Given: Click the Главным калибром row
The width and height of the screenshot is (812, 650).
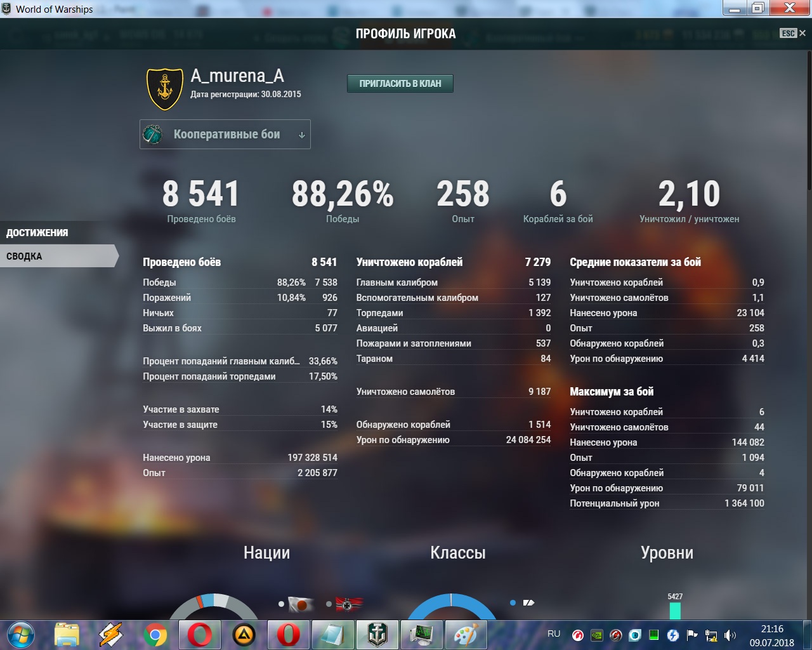Looking at the screenshot, I should (x=454, y=282).
